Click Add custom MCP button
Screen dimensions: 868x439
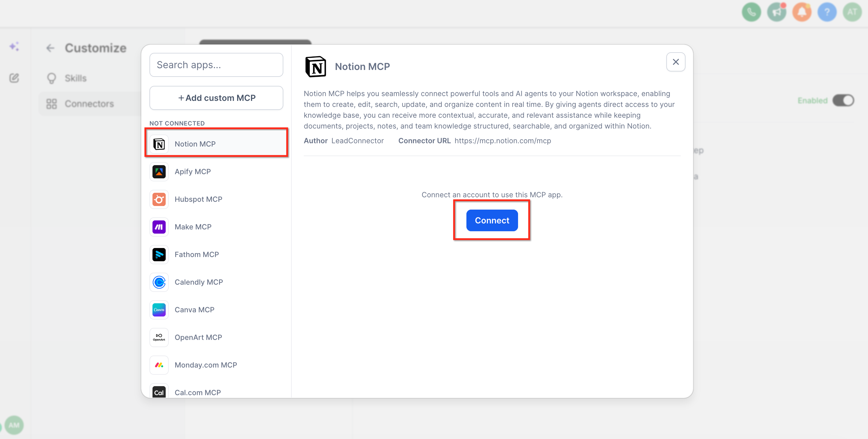coord(216,98)
